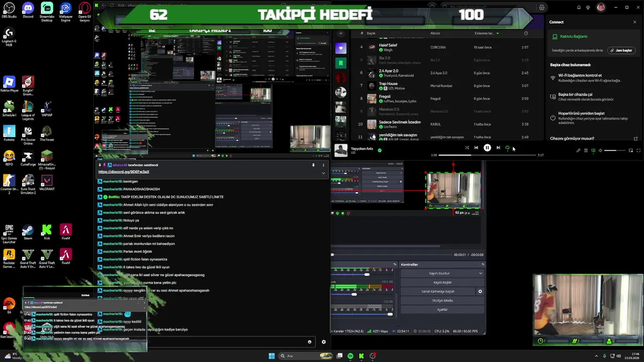
Task: Open pinned message more options menu
Action: coord(323,165)
